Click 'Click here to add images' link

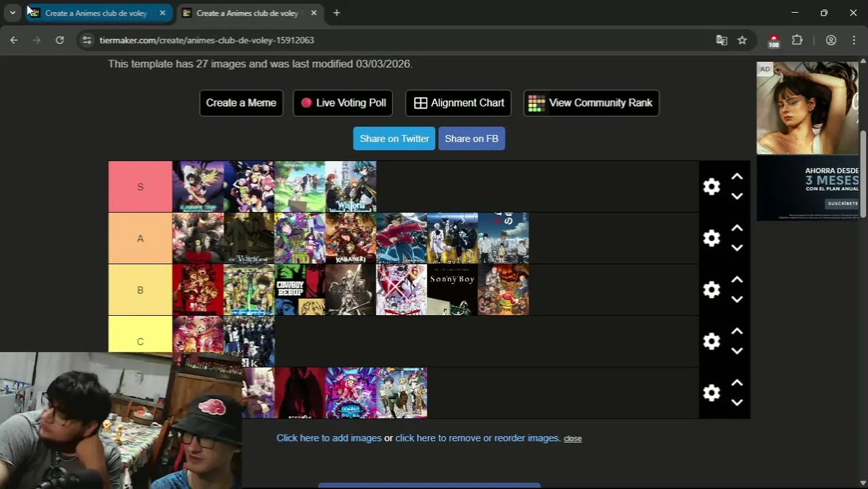click(329, 438)
